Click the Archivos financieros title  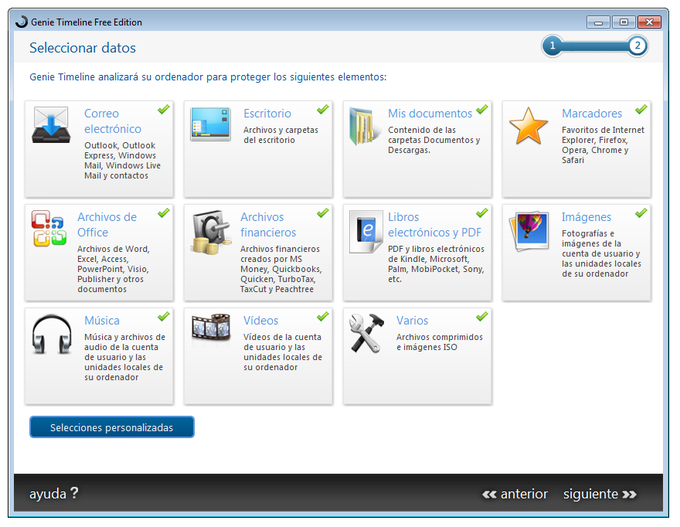pyautogui.click(x=268, y=225)
